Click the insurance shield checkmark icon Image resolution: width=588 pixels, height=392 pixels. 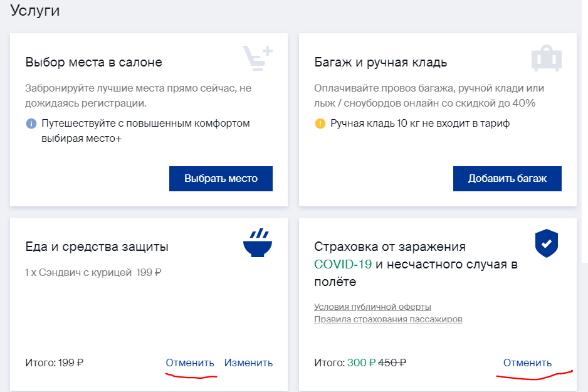pos(547,243)
